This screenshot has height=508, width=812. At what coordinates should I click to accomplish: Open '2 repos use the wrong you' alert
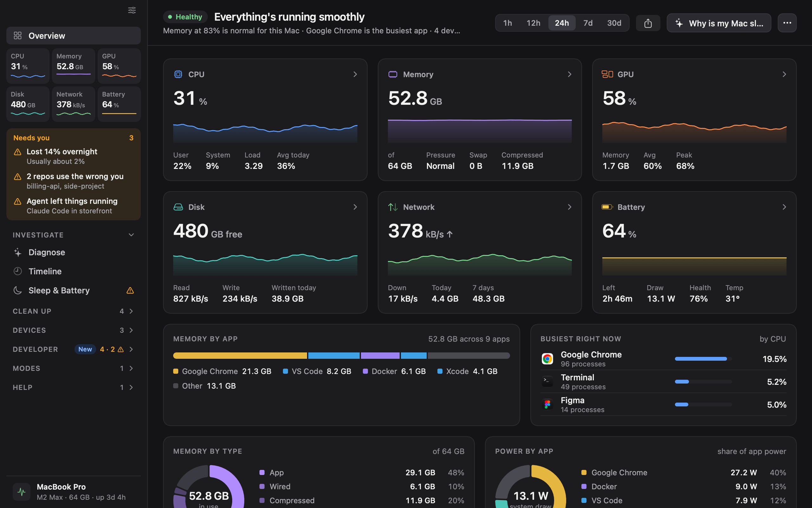pos(74,181)
